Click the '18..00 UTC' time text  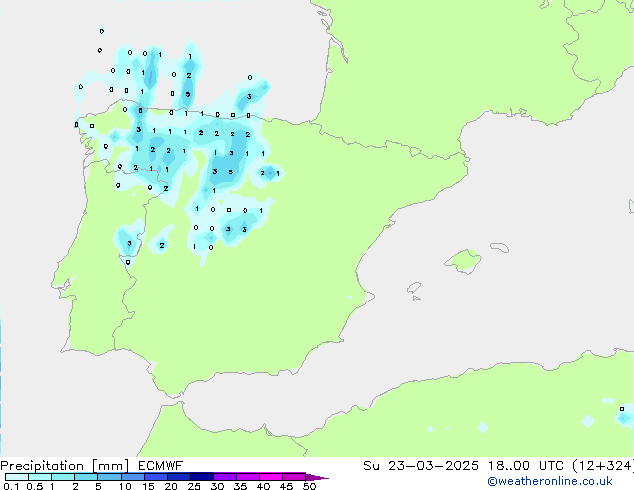coord(525,466)
